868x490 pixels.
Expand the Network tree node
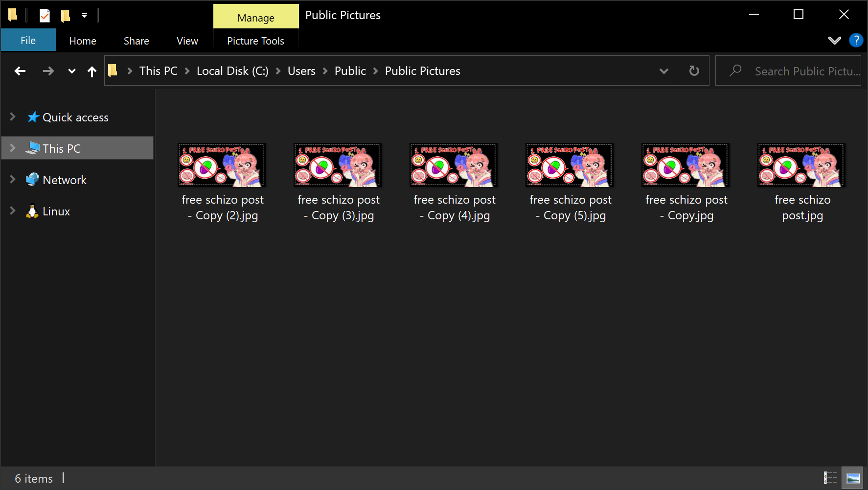(x=13, y=180)
